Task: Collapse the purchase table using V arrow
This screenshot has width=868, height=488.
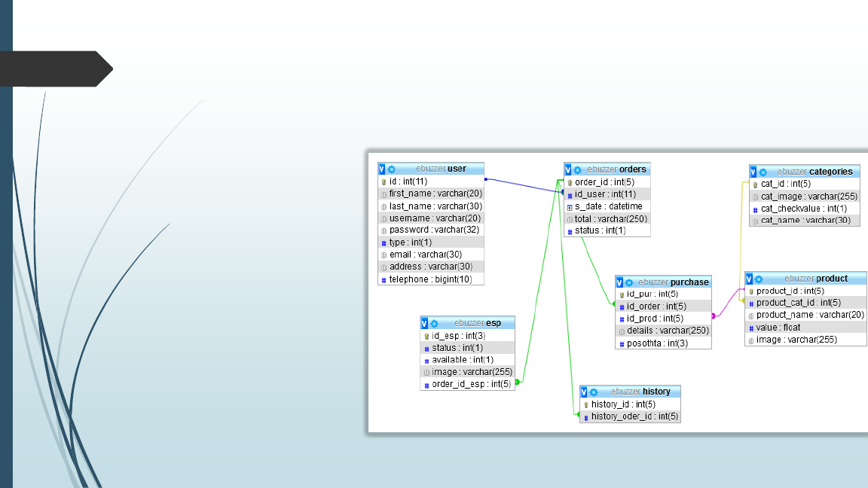Action: pos(619,282)
